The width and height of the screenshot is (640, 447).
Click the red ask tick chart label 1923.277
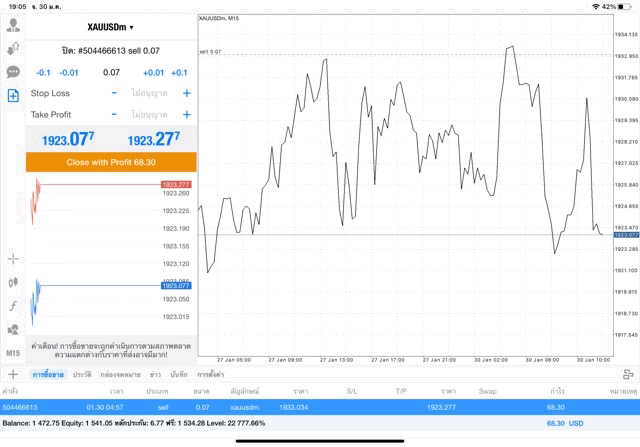coord(176,185)
